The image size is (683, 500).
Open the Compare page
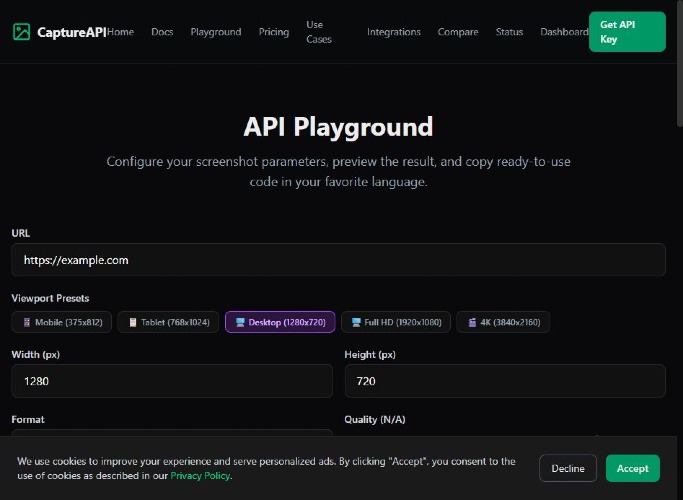tap(457, 32)
